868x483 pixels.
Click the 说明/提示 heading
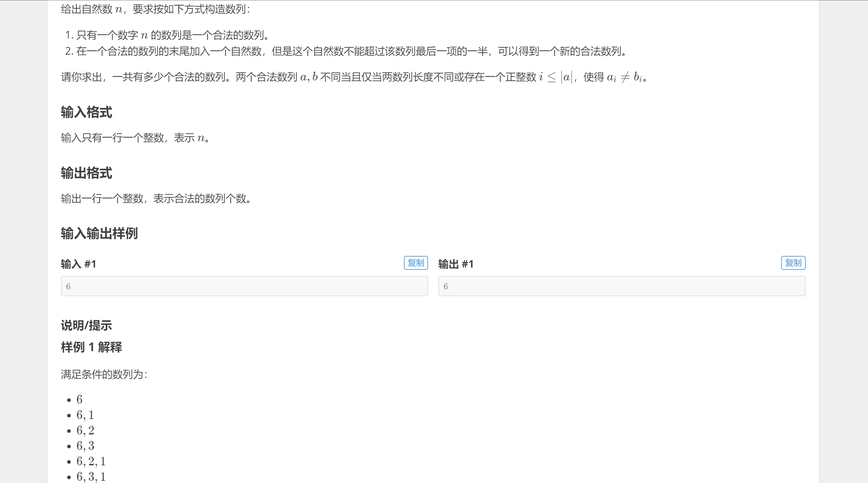pyautogui.click(x=86, y=325)
